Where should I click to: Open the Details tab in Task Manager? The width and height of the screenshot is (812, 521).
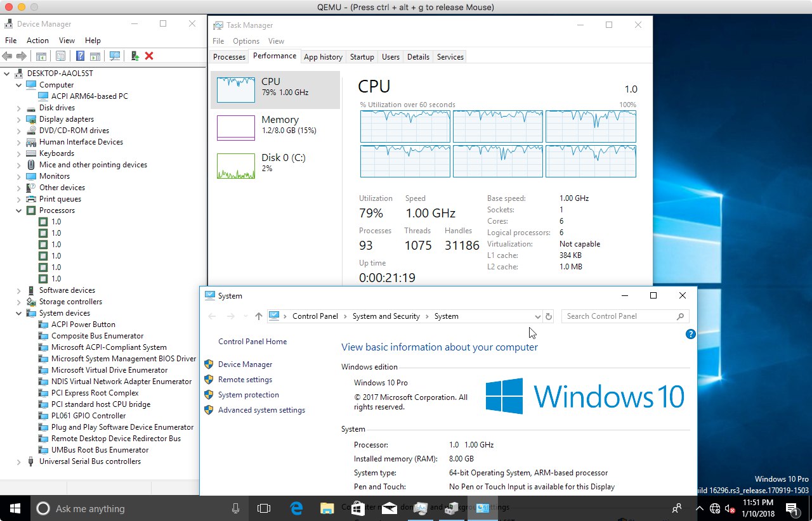(418, 57)
